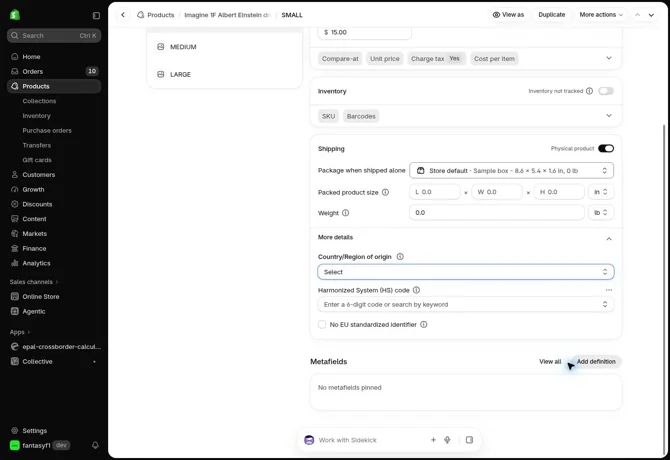Click the Analytics chart icon in the sidebar

(15, 263)
